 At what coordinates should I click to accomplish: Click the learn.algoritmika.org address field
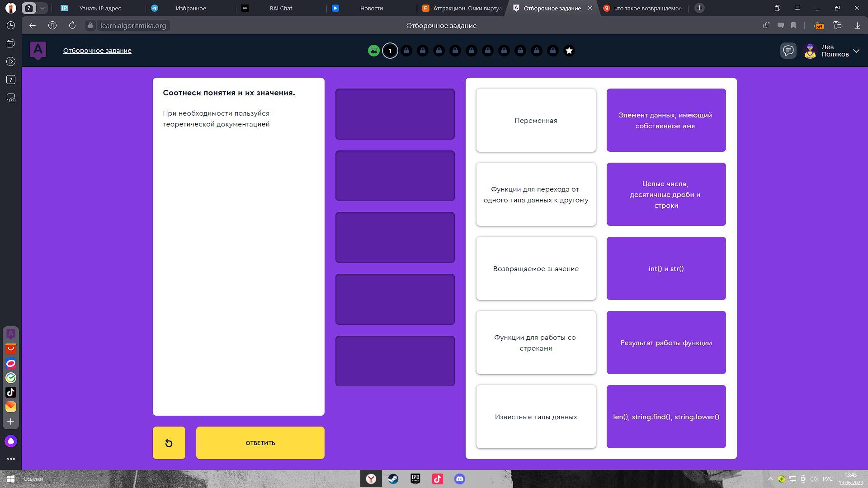point(133,25)
